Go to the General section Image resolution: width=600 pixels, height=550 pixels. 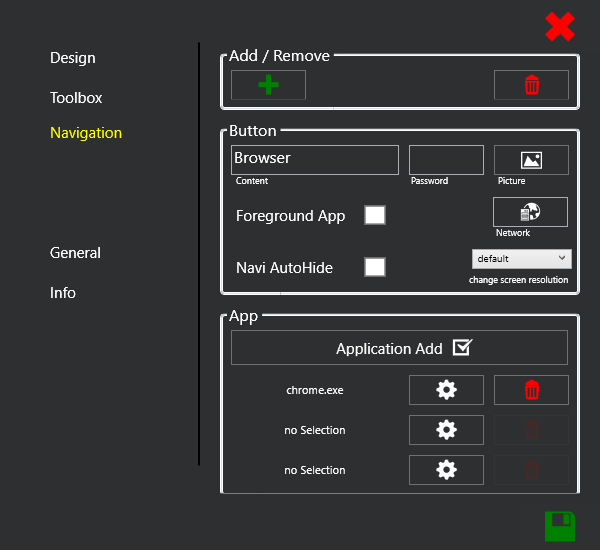75,253
